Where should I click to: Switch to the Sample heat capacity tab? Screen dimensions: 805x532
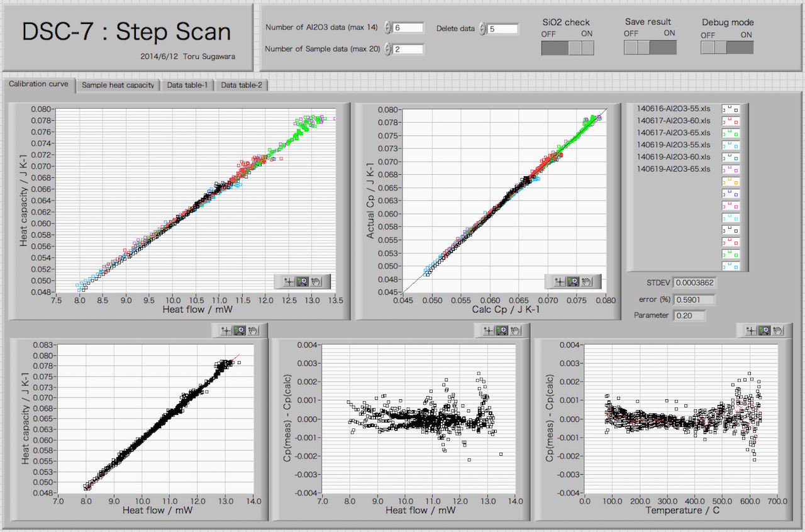click(118, 85)
